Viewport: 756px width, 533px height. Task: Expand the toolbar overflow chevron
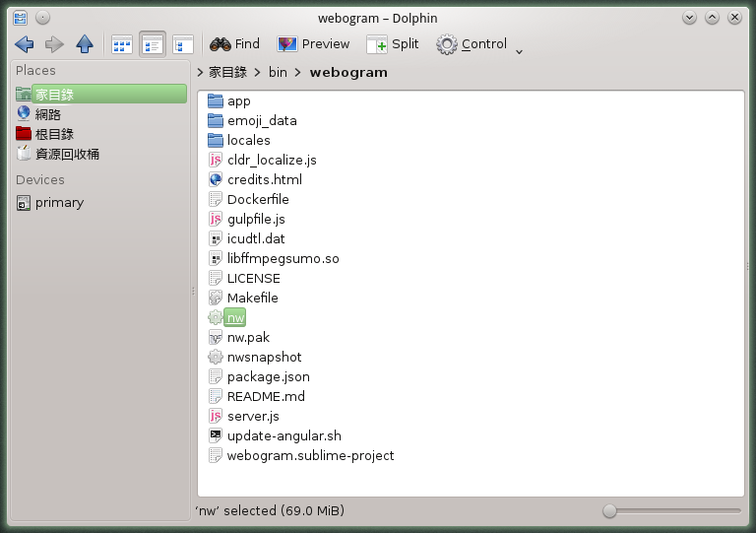(x=520, y=51)
